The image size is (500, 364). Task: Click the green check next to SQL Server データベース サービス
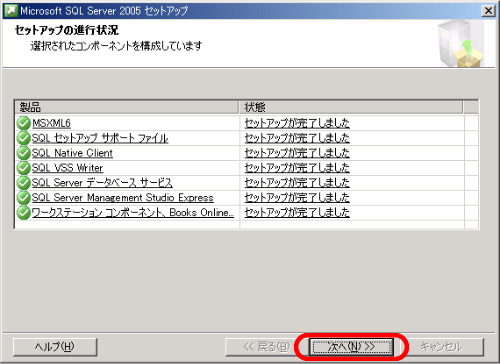point(23,183)
